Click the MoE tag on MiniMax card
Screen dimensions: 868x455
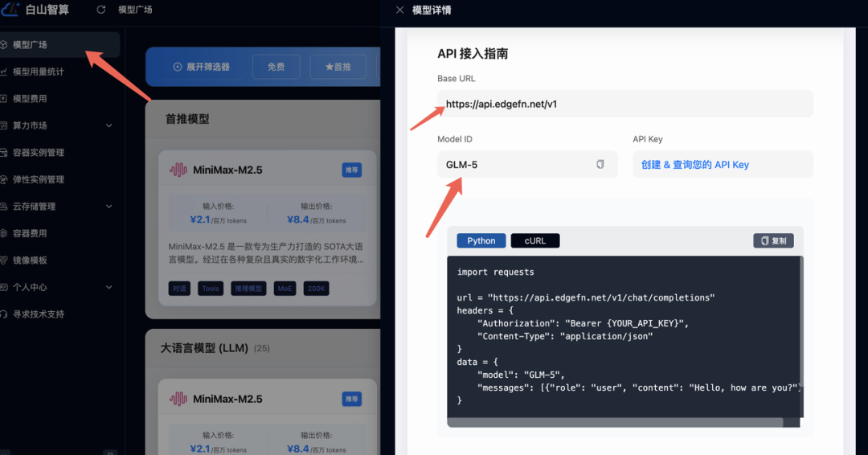tap(285, 289)
